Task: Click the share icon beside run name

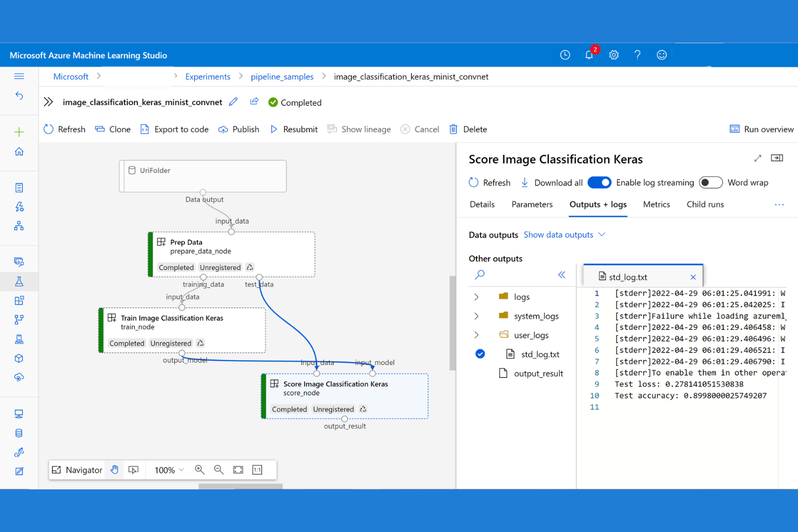Action: pyautogui.click(x=254, y=102)
